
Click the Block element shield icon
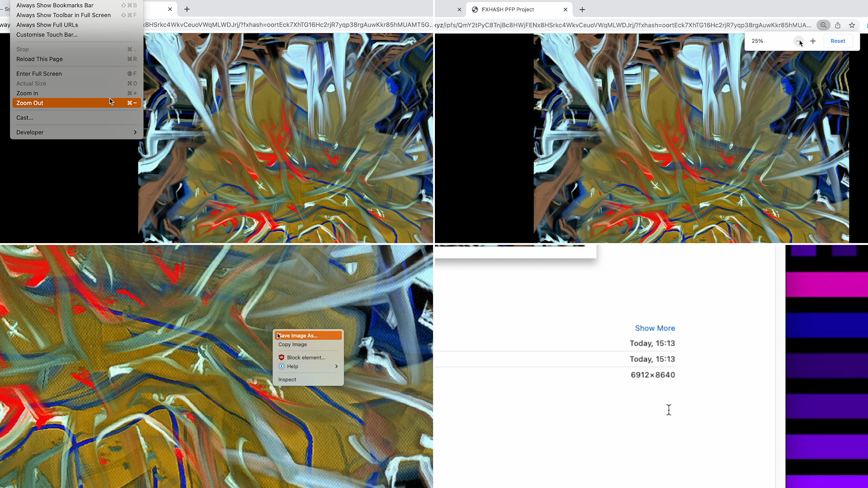point(281,357)
